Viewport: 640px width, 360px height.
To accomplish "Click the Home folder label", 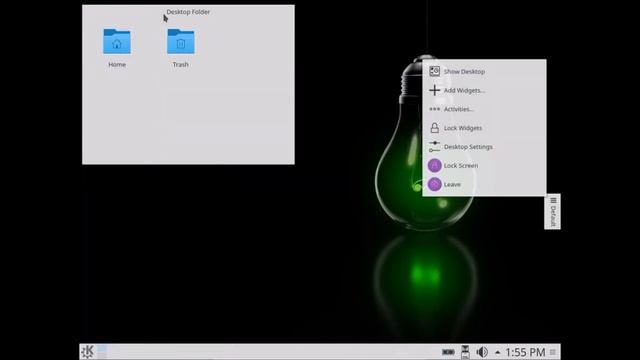I will click(x=117, y=64).
